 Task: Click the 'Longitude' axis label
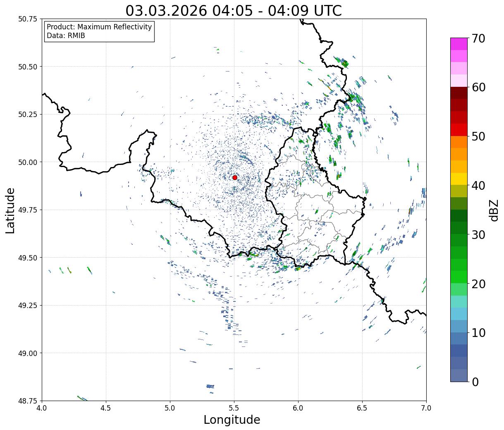232,420
